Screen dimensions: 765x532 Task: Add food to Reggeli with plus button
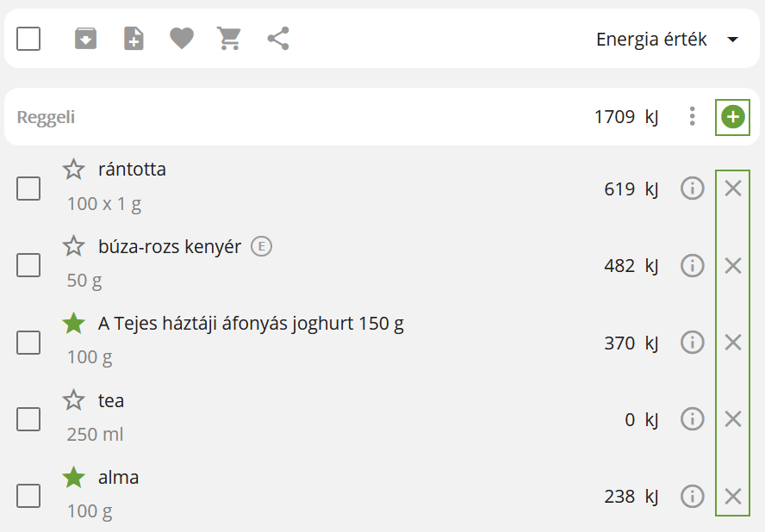pyautogui.click(x=733, y=117)
